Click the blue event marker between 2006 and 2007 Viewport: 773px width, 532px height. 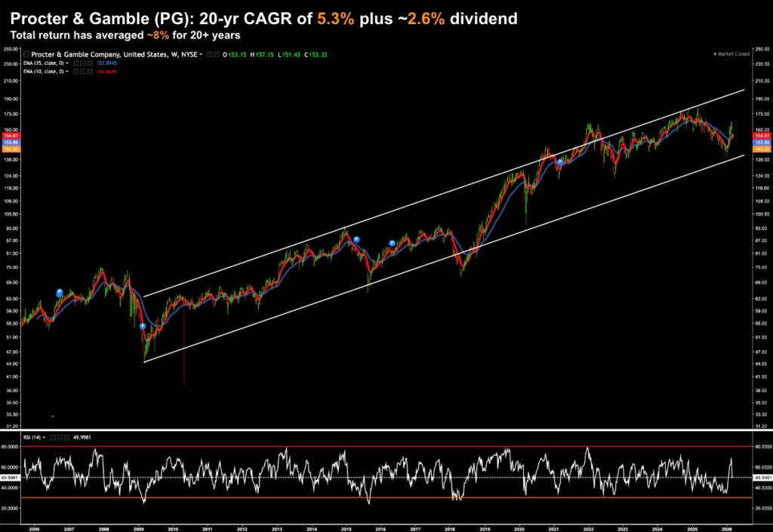point(60,292)
